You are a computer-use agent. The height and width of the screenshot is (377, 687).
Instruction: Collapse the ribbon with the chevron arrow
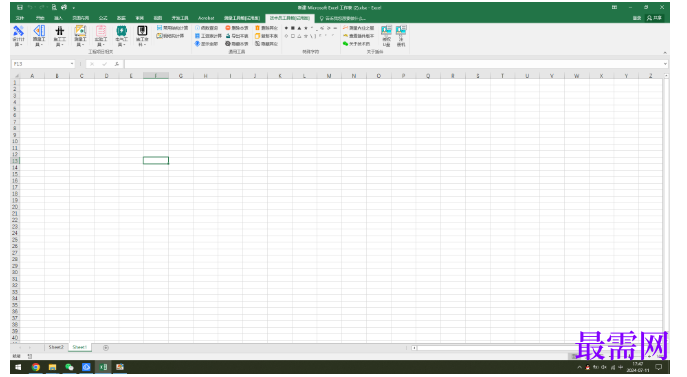[x=665, y=53]
